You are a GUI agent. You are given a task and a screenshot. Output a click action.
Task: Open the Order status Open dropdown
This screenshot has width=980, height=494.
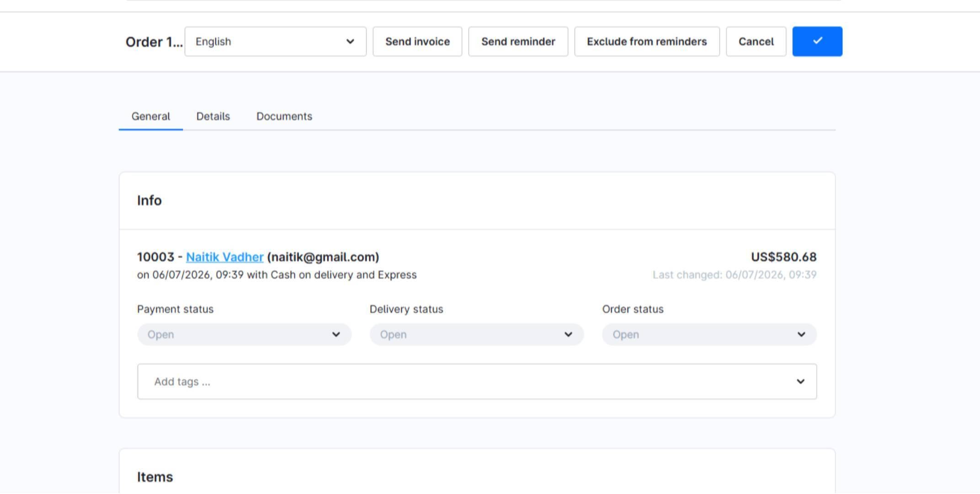pos(709,334)
